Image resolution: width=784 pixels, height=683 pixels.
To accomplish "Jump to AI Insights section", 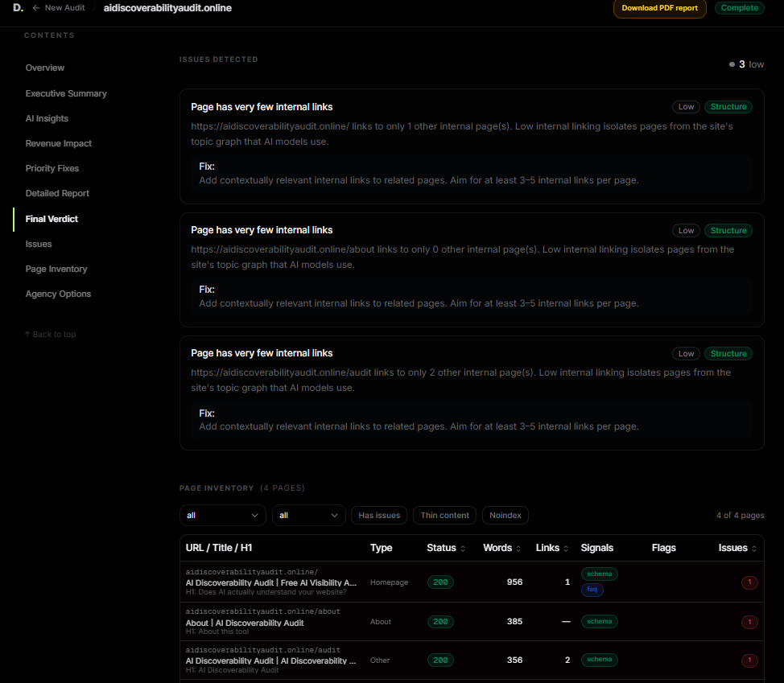I will 47,119.
